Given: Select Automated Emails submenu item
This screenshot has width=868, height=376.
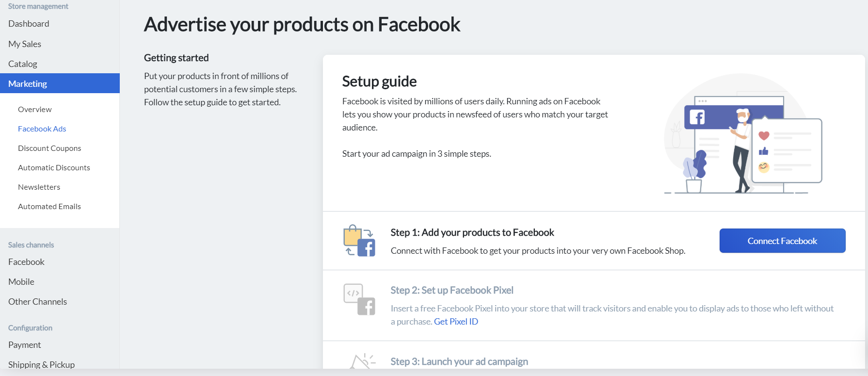Looking at the screenshot, I should [x=49, y=207].
